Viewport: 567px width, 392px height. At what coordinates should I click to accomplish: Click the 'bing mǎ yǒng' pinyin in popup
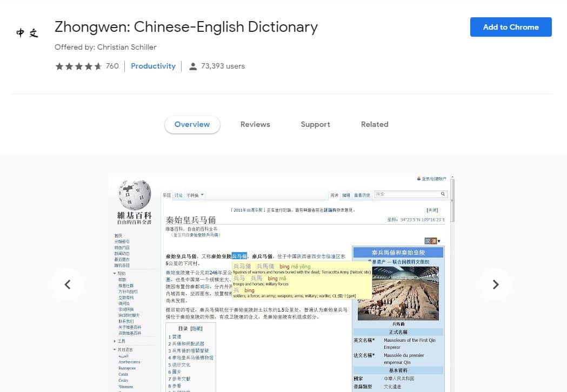(x=295, y=267)
